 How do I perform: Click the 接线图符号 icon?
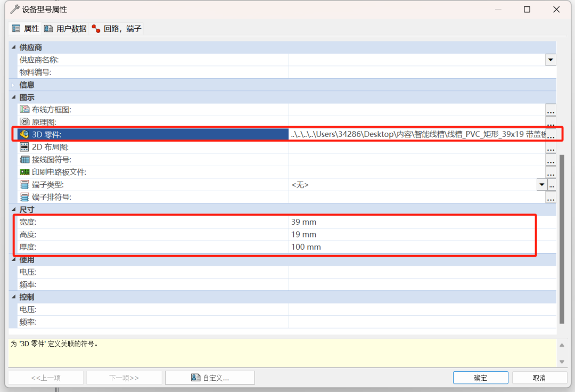24,160
